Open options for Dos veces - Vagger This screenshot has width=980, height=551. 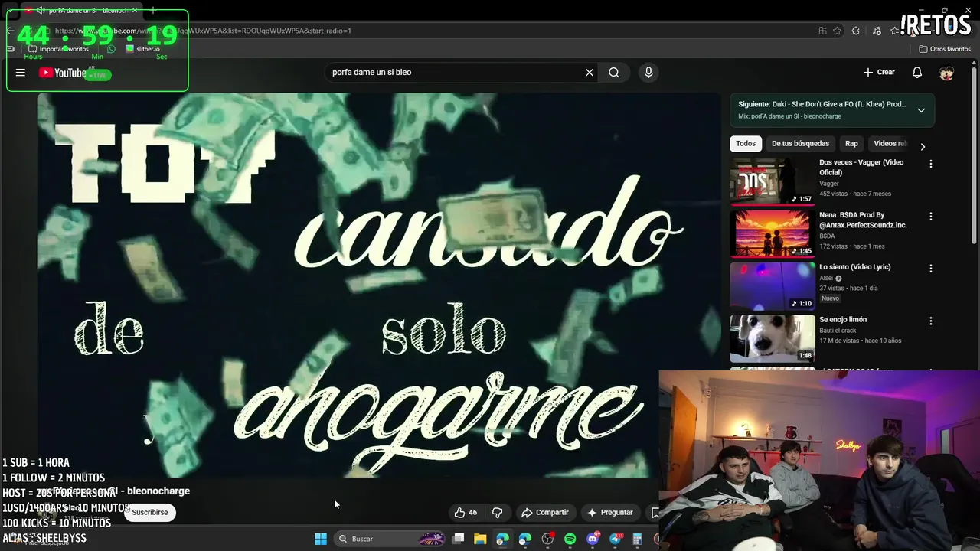coord(931,164)
